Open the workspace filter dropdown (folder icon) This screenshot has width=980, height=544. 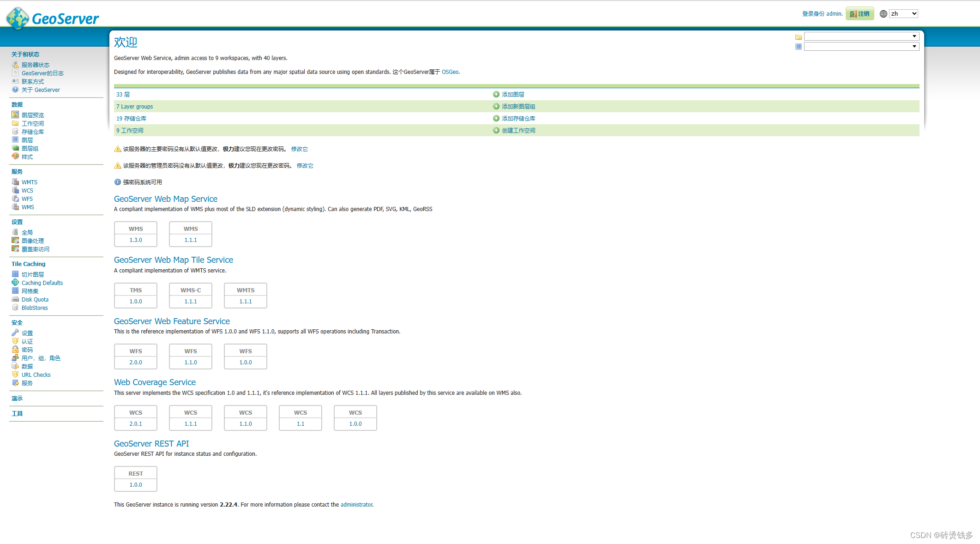pos(861,36)
